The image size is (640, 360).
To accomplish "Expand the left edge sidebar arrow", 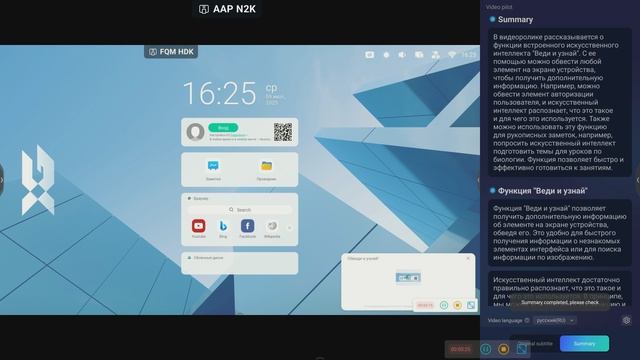I will click(x=2, y=180).
